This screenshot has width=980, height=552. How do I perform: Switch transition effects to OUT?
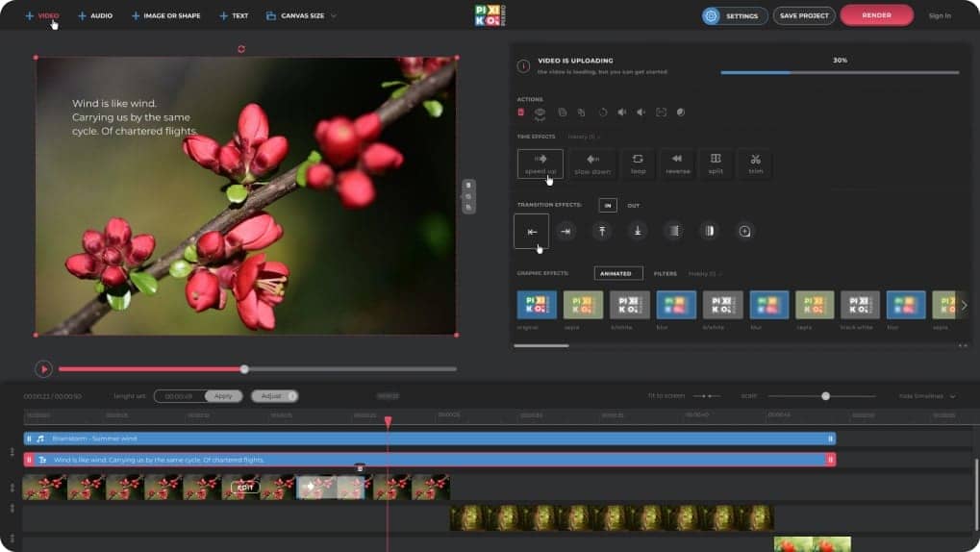(x=634, y=206)
